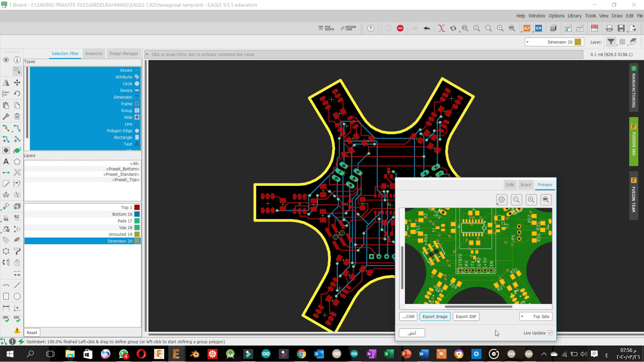
Task: Select the Delete trash tool
Action: click(x=17, y=116)
